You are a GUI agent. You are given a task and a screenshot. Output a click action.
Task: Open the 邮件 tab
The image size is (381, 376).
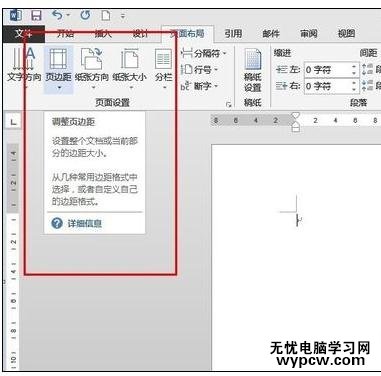pyautogui.click(x=271, y=34)
